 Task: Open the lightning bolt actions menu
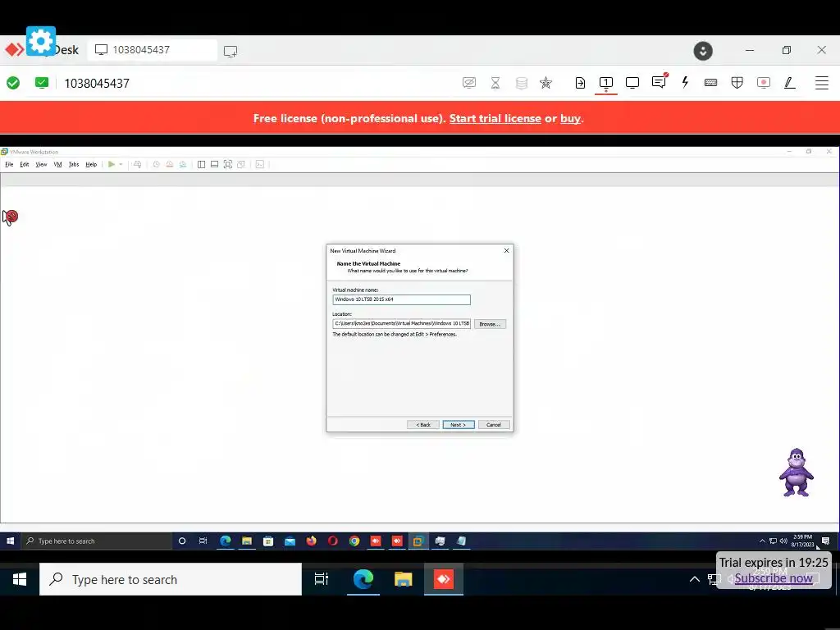pos(685,83)
